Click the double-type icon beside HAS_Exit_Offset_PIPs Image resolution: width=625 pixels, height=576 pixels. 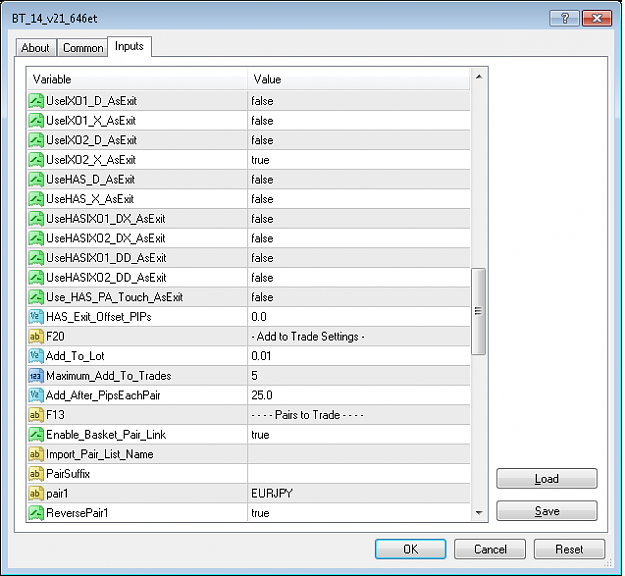36,317
